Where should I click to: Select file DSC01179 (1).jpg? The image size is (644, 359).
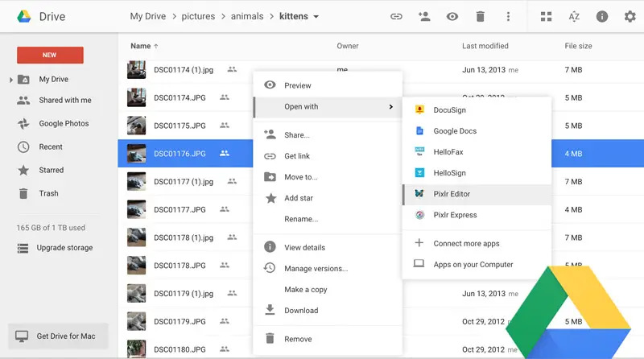click(184, 293)
